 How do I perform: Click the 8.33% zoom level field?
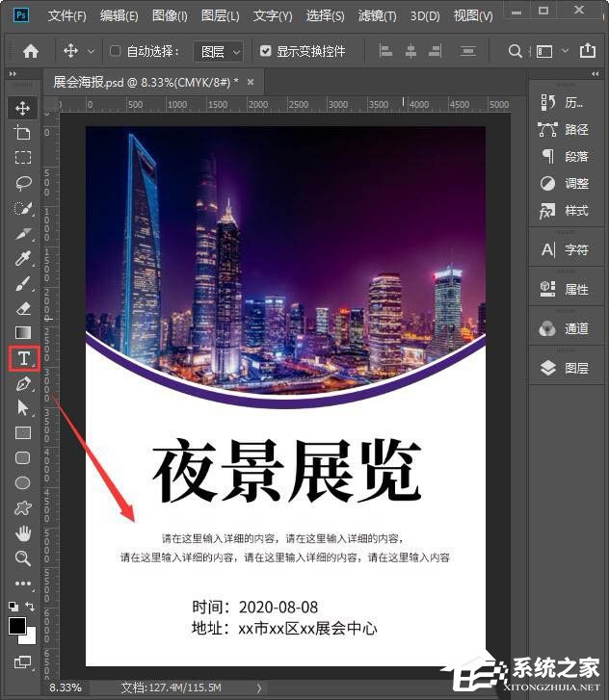pos(66,687)
